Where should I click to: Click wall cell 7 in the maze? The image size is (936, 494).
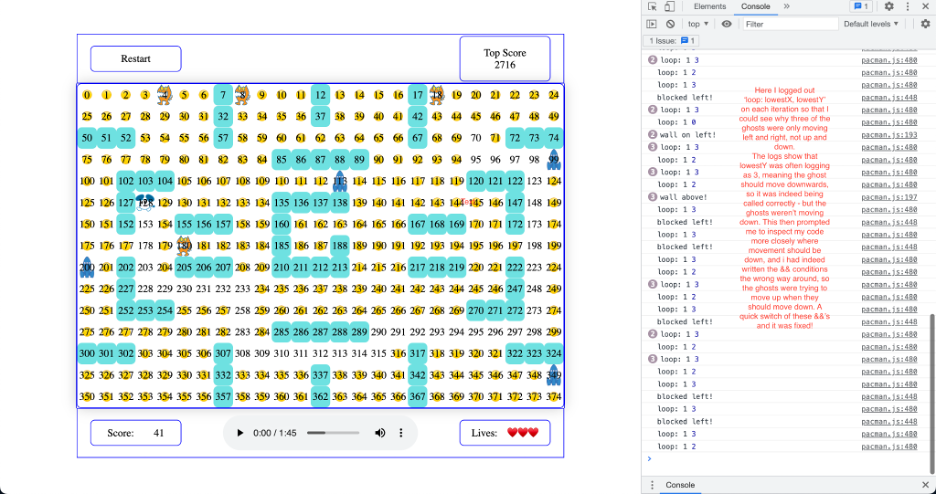[223, 95]
